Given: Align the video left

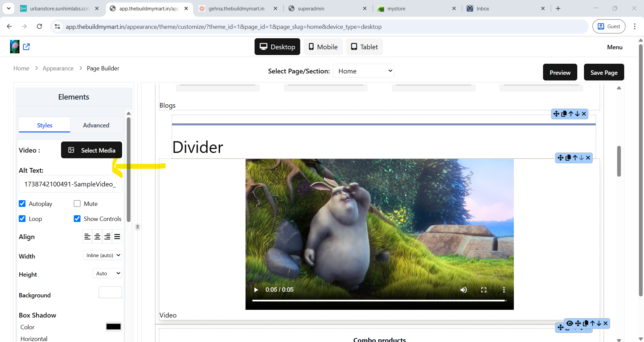Looking at the screenshot, I should pos(88,237).
